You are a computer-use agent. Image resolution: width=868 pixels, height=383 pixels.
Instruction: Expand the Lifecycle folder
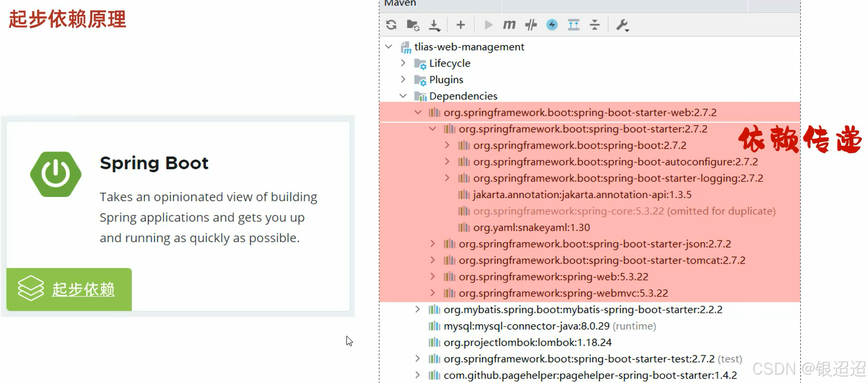403,63
